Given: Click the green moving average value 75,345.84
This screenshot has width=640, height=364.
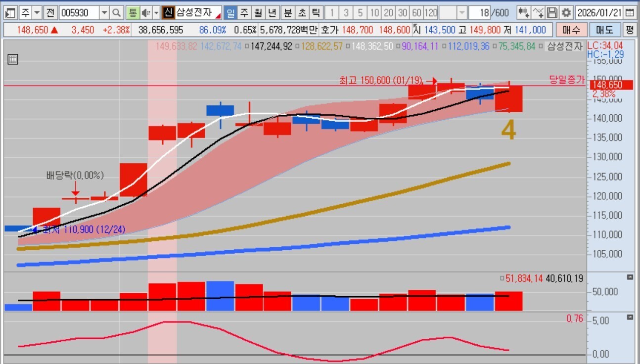Looking at the screenshot, I should click(x=517, y=46).
